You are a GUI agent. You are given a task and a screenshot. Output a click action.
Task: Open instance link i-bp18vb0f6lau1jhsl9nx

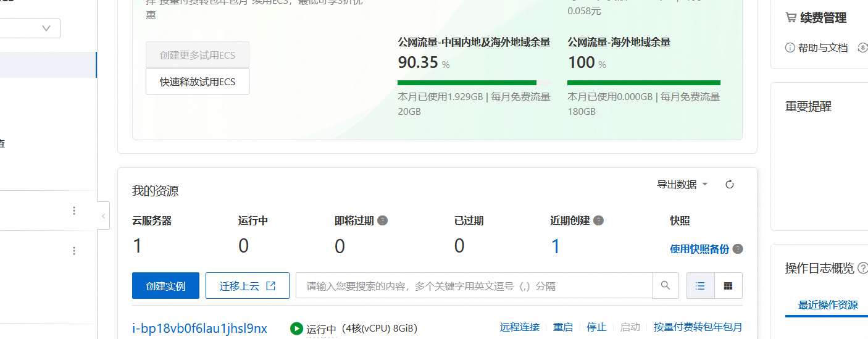coord(199,329)
